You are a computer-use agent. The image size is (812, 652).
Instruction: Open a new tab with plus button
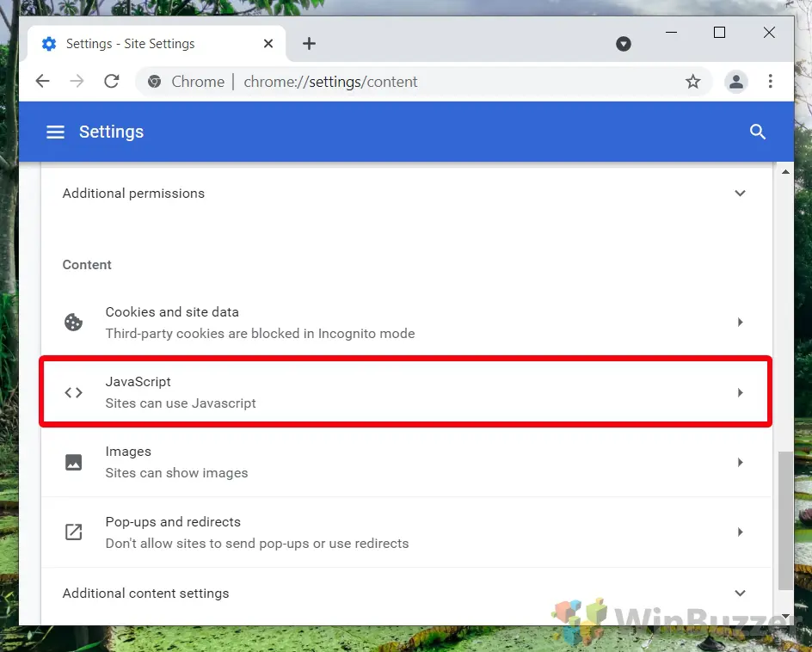click(x=310, y=44)
